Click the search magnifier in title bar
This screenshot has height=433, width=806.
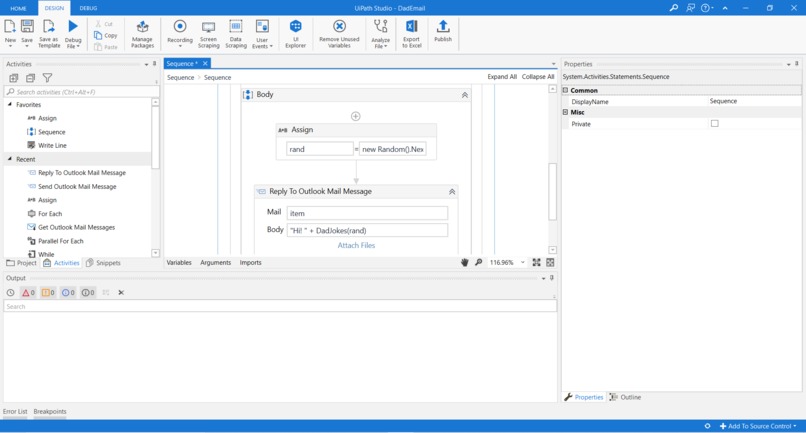pos(673,8)
